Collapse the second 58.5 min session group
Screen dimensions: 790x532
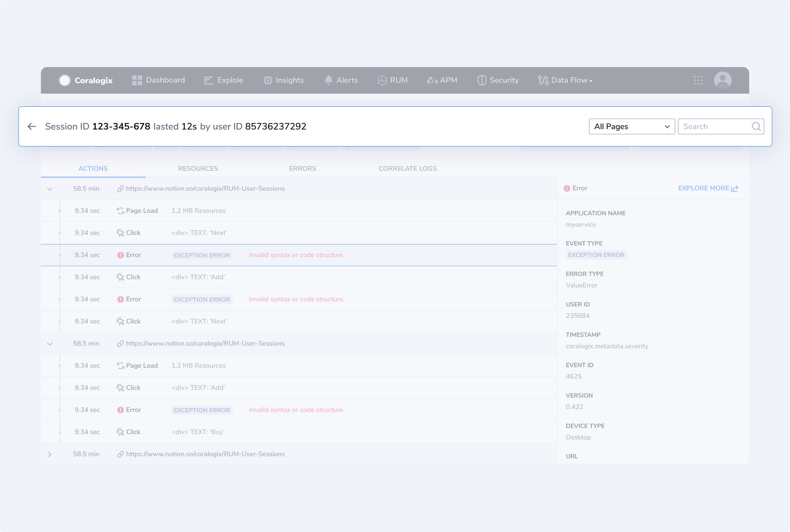pos(50,343)
